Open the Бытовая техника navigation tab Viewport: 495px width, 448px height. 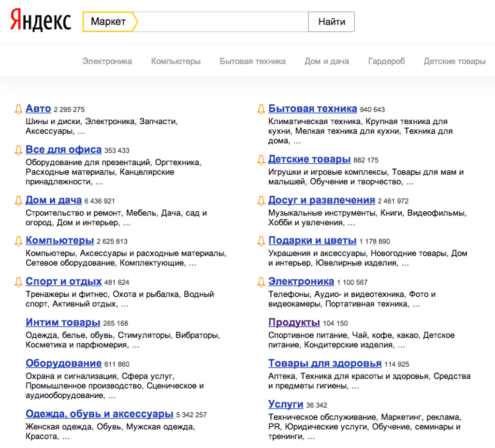tap(252, 61)
